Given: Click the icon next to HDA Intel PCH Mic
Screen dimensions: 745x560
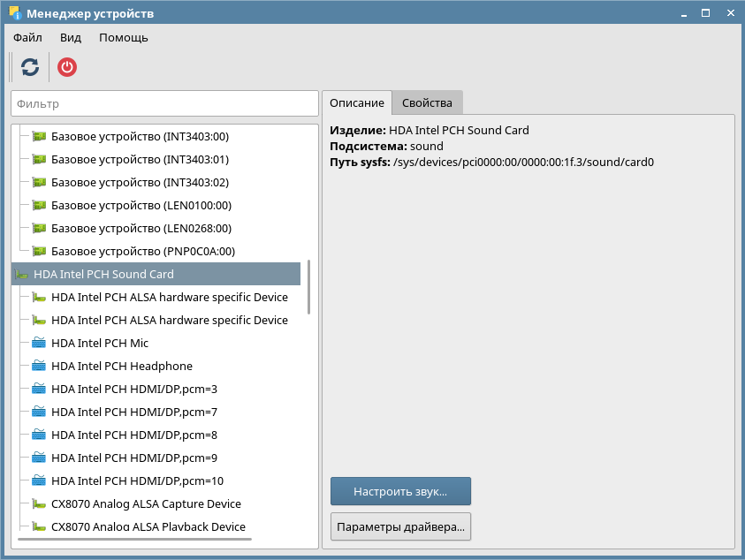Looking at the screenshot, I should (39, 344).
